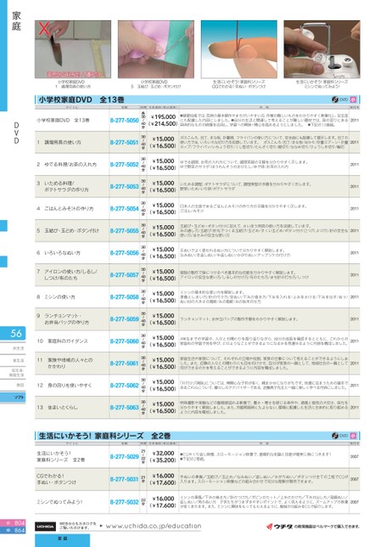392x547 pixels.
Task: Select the page 56 side tab
Action: pos(13,334)
